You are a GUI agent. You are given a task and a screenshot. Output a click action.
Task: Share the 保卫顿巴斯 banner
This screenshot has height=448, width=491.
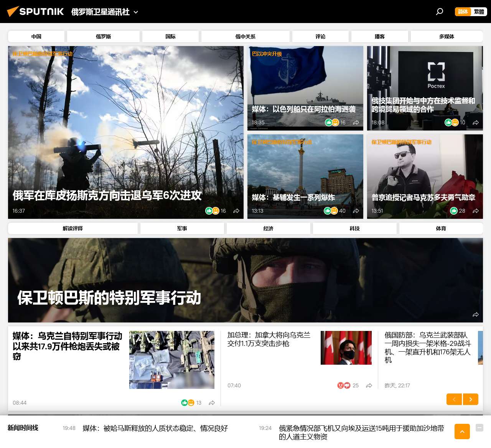pos(476,315)
